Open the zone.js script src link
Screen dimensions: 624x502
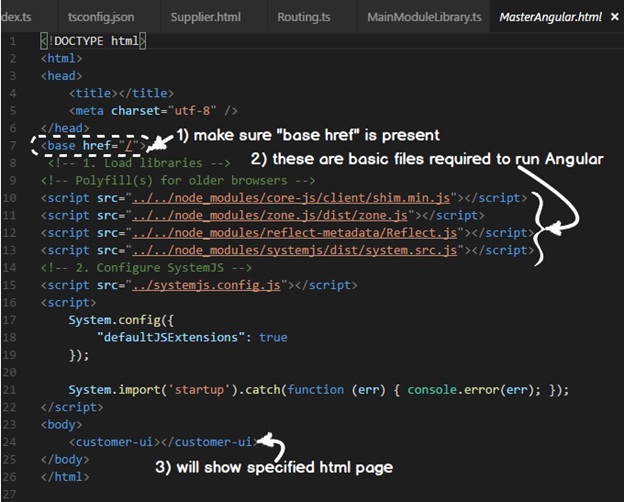pyautogui.click(x=270, y=216)
